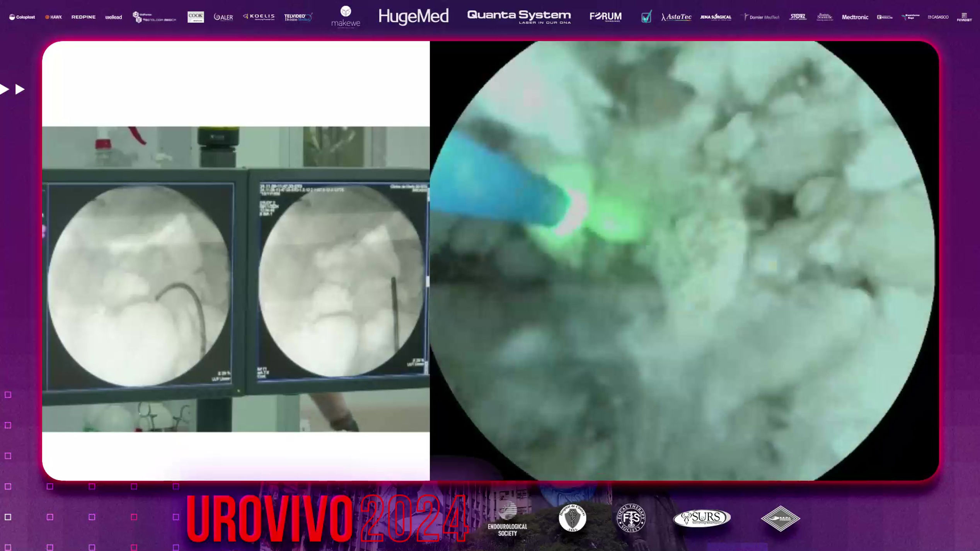The width and height of the screenshot is (980, 551).
Task: Click the STORZ sponsor logo
Action: [798, 17]
